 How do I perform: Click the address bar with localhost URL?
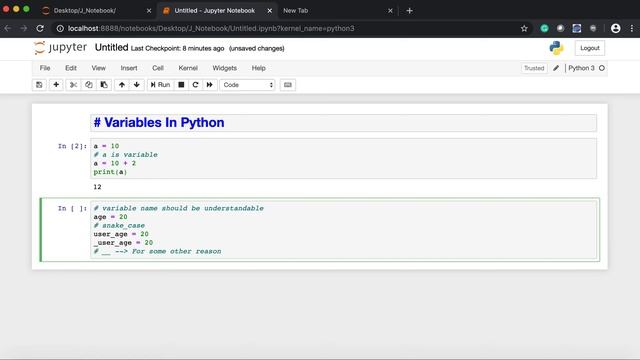(292, 28)
